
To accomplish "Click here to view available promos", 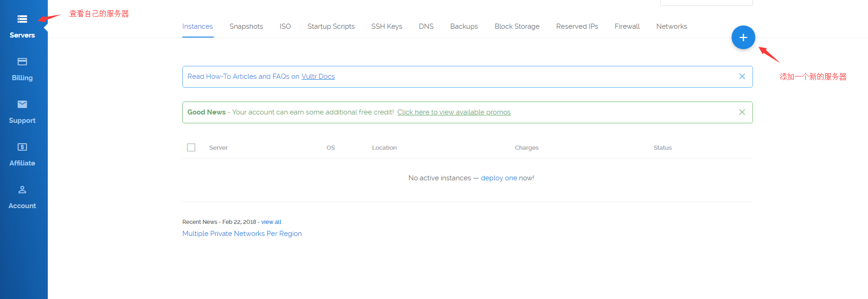I will click(454, 112).
